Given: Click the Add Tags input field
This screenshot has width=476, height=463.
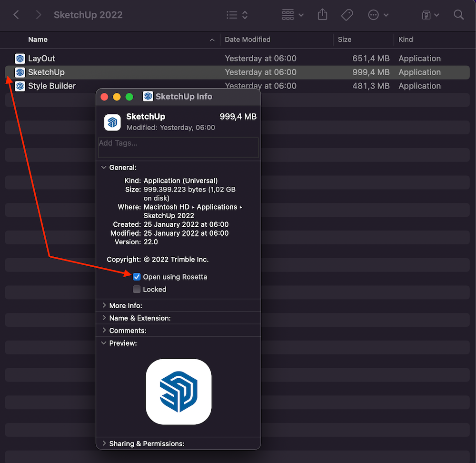Looking at the screenshot, I should point(178,148).
